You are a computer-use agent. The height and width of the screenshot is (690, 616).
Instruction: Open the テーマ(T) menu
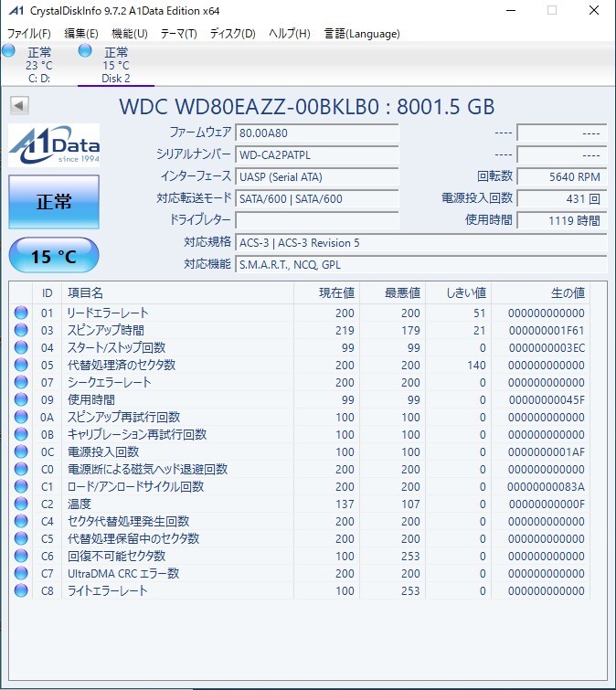pyautogui.click(x=178, y=34)
